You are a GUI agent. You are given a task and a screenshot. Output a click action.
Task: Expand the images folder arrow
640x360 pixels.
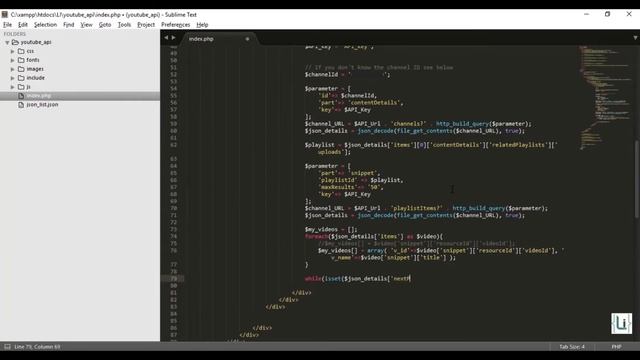click(x=13, y=69)
